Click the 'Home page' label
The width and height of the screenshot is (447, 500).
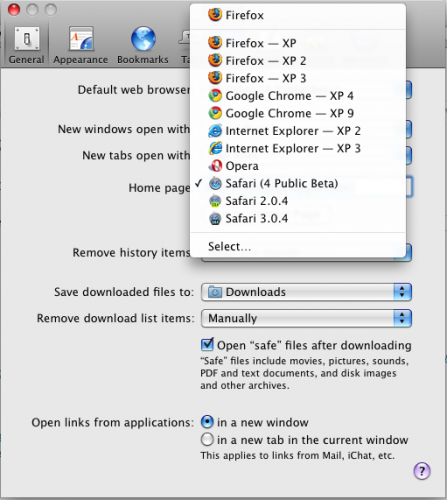(159, 188)
